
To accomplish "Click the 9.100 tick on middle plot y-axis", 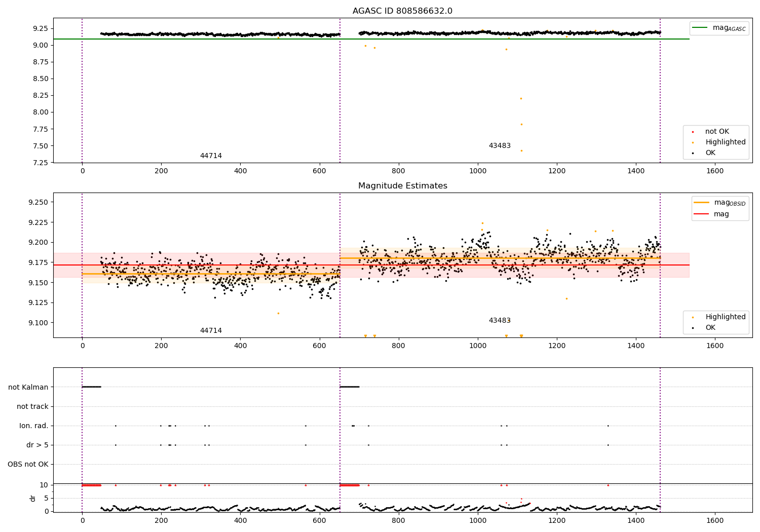I will [x=38, y=323].
